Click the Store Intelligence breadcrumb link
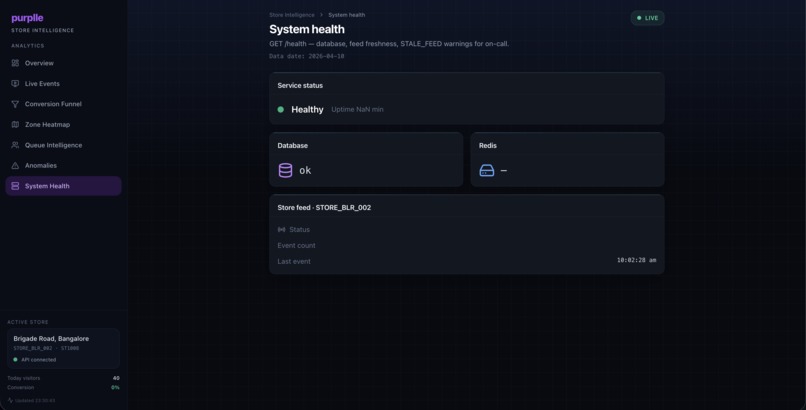Screen dimensions: 806x410 pyautogui.click(x=292, y=15)
